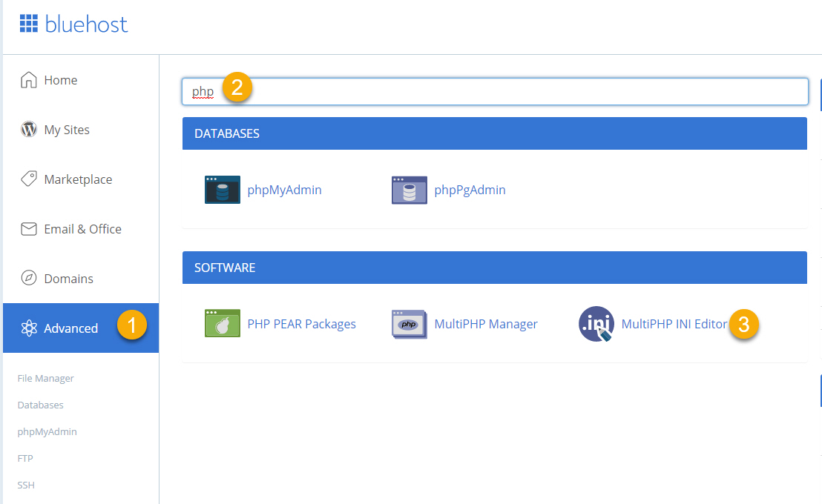Click the WordPress icon beside My Sites
The image size is (822, 504).
pyautogui.click(x=29, y=129)
